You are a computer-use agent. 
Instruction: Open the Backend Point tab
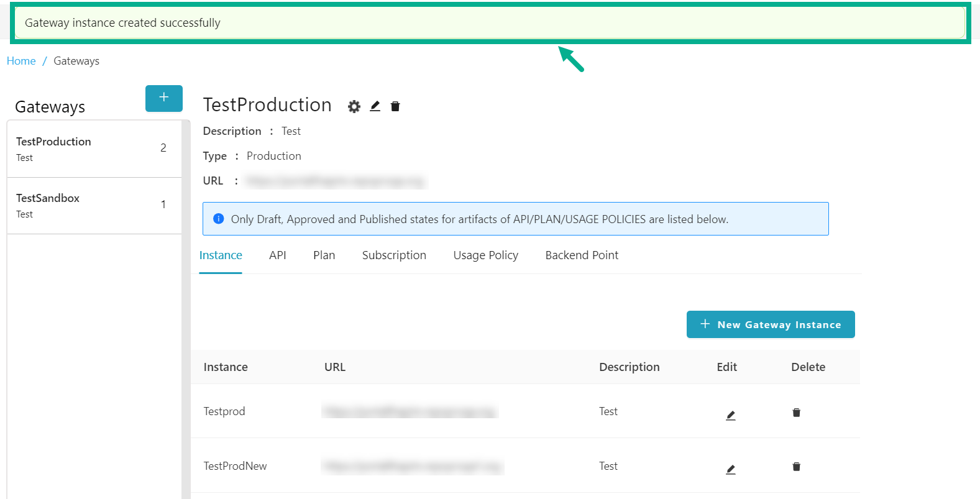point(582,255)
